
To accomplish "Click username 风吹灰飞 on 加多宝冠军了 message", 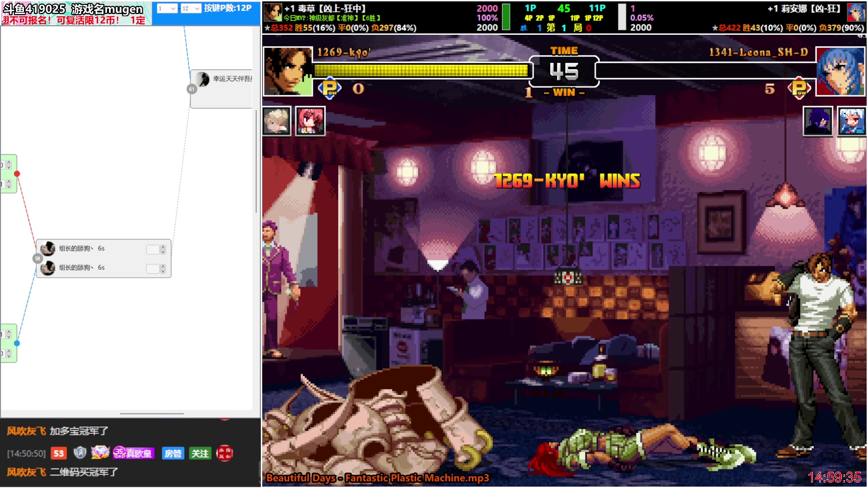I will (26, 431).
